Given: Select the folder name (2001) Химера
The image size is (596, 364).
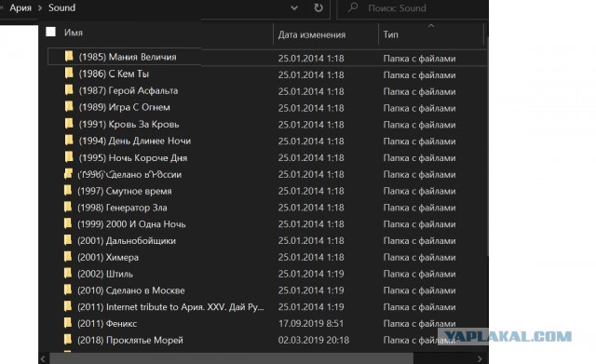Looking at the screenshot, I should 108,258.
